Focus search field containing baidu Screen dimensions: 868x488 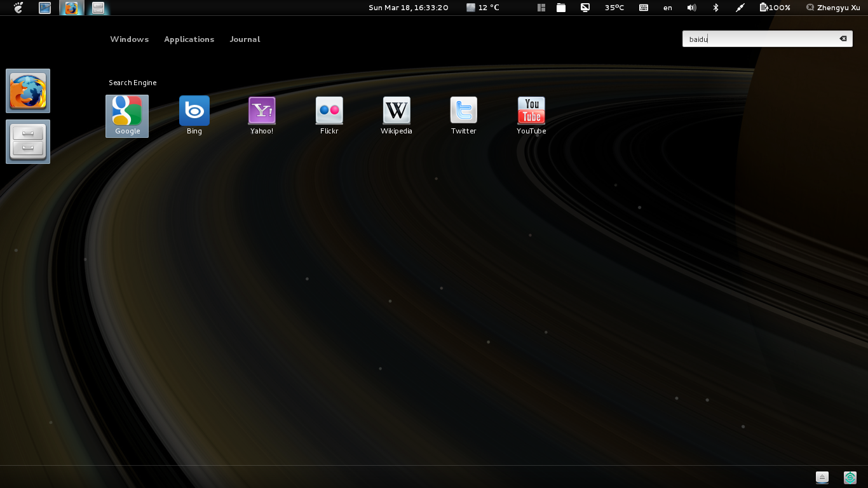click(x=768, y=39)
